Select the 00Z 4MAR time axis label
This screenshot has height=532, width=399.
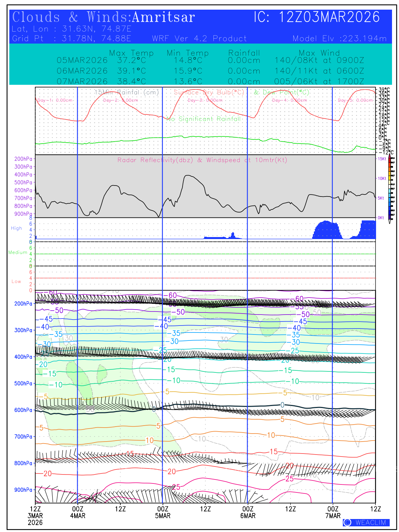click(77, 512)
